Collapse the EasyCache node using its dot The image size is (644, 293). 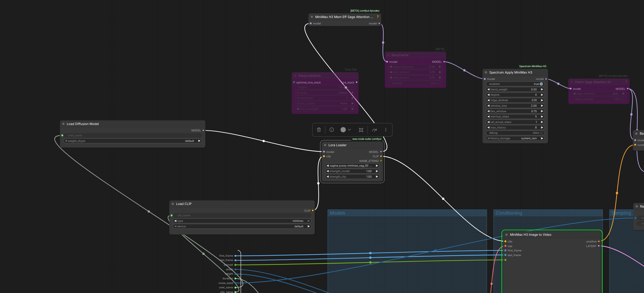click(x=388, y=55)
